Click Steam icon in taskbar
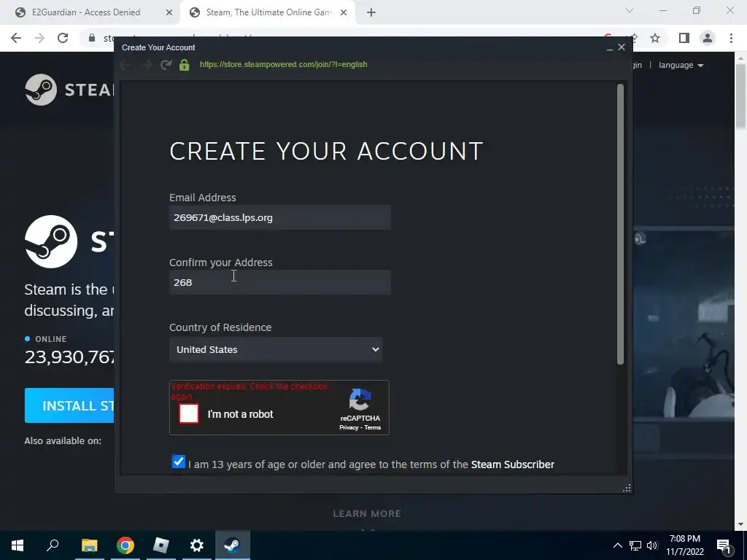747x560 pixels. (x=233, y=545)
